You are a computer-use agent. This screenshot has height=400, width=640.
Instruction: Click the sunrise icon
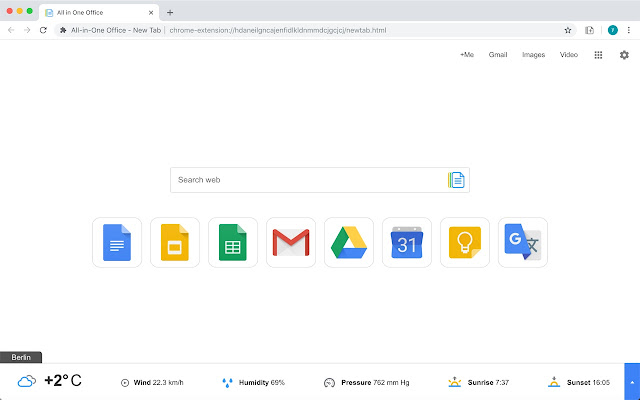coord(454,382)
